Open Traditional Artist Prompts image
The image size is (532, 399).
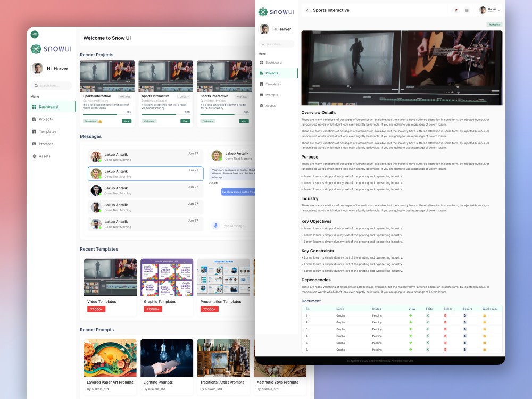click(223, 358)
